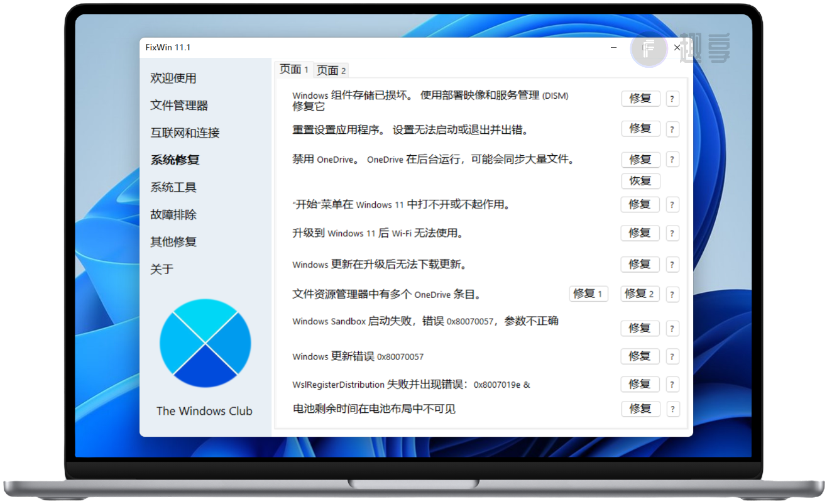
Task: Show help for Wi-Fi 无法使用 fix
Action: tap(672, 234)
